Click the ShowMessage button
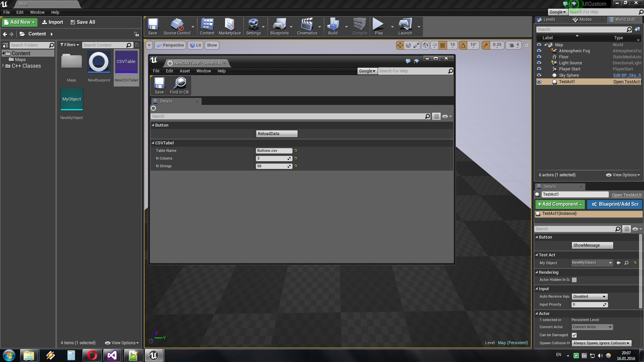This screenshot has height=362, width=644. click(592, 245)
